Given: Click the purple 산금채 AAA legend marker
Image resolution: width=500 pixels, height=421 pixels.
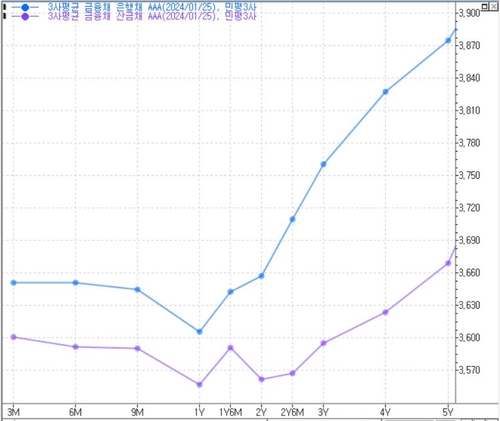Looking at the screenshot, I should (25, 16).
